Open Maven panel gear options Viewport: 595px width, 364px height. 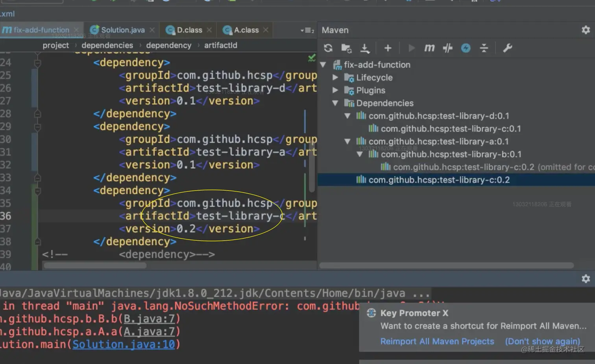(x=586, y=30)
